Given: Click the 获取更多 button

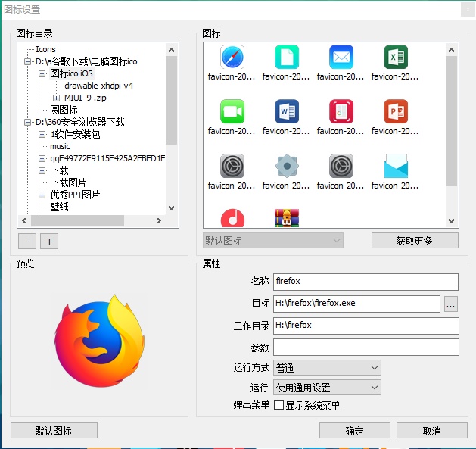Looking at the screenshot, I should coord(415,241).
